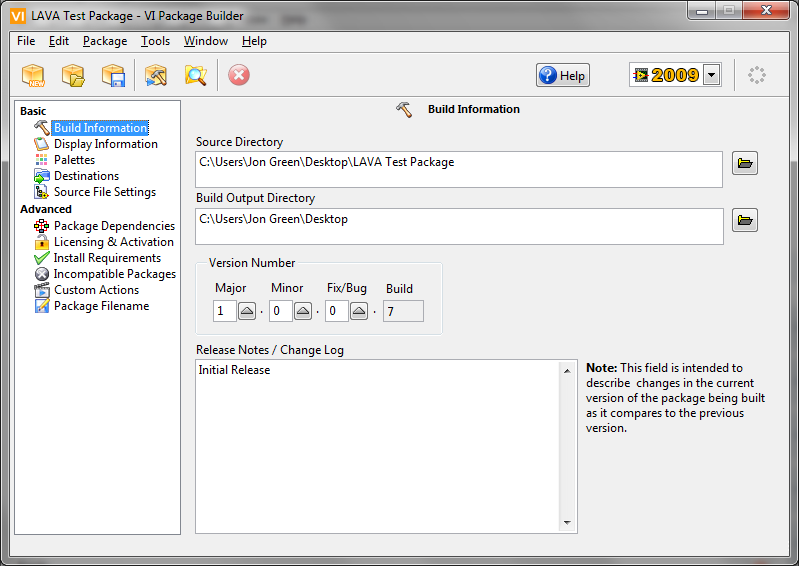The image size is (799, 566).
Task: Click in the Source Directory path field
Action: [x=459, y=169]
